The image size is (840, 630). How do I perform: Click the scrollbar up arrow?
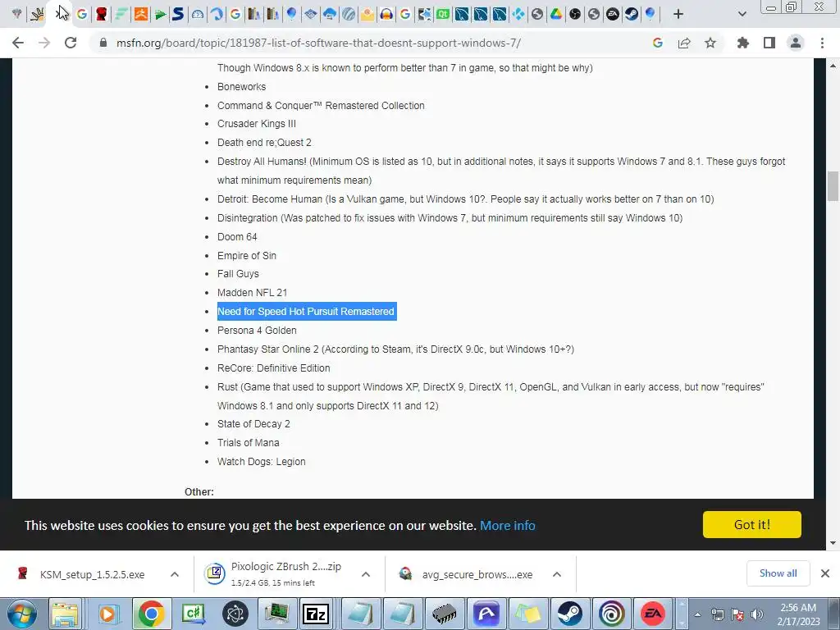833,66
